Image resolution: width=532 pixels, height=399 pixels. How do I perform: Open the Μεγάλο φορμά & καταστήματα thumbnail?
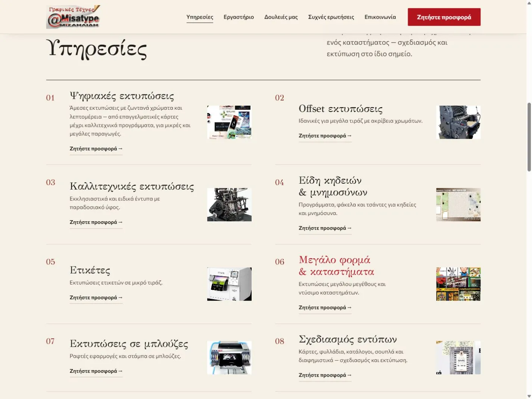(x=458, y=284)
